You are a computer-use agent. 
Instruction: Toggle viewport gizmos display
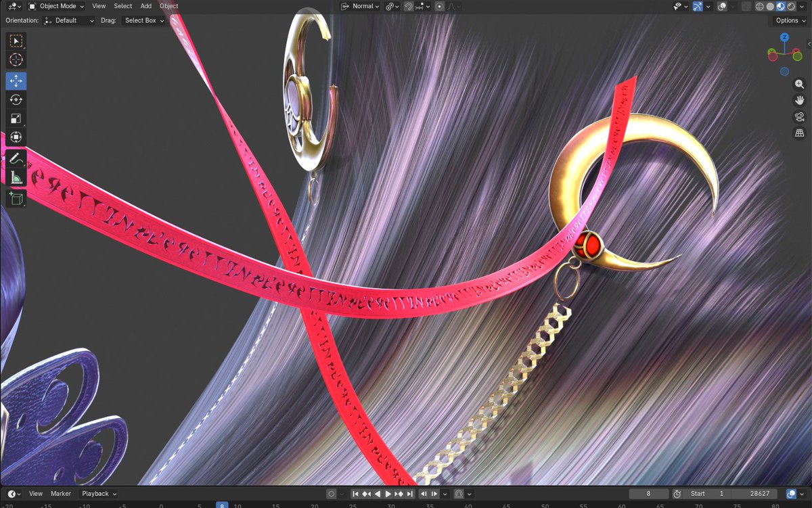698,6
